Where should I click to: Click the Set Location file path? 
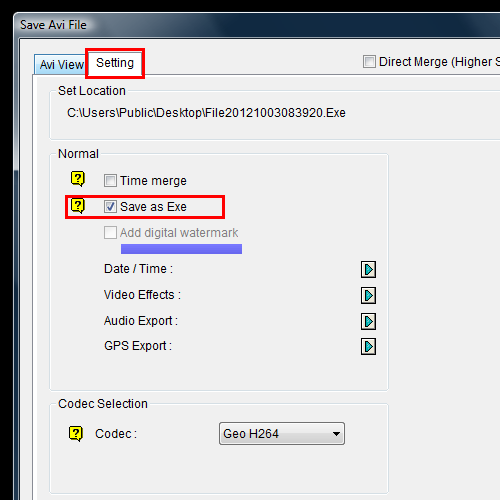tap(206, 113)
